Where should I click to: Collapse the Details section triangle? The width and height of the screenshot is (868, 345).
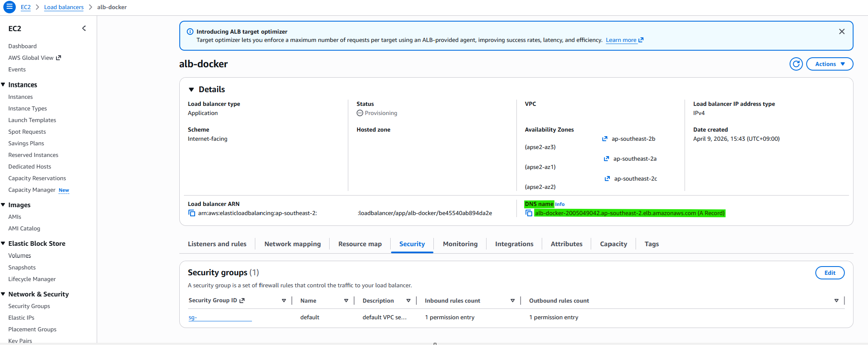tap(191, 90)
